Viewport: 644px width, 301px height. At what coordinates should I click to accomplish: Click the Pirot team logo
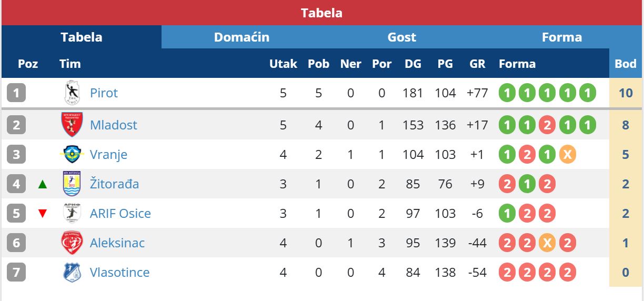[72, 93]
